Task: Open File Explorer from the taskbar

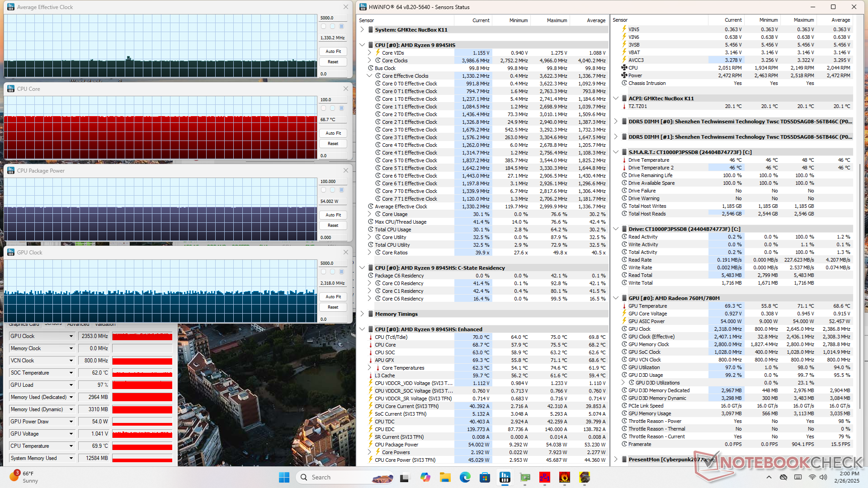Action: click(x=445, y=477)
